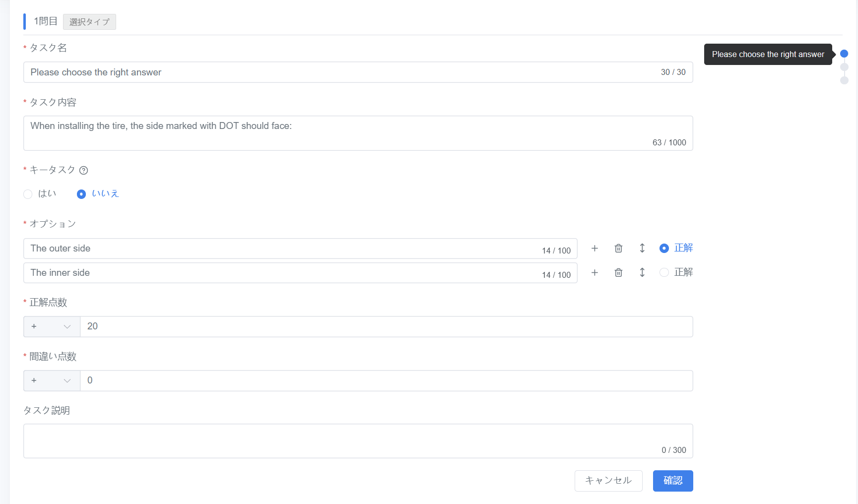Screen dimensions: 858x504
Task: Click reorder arrow for 'The inner side'
Action: click(642, 273)
